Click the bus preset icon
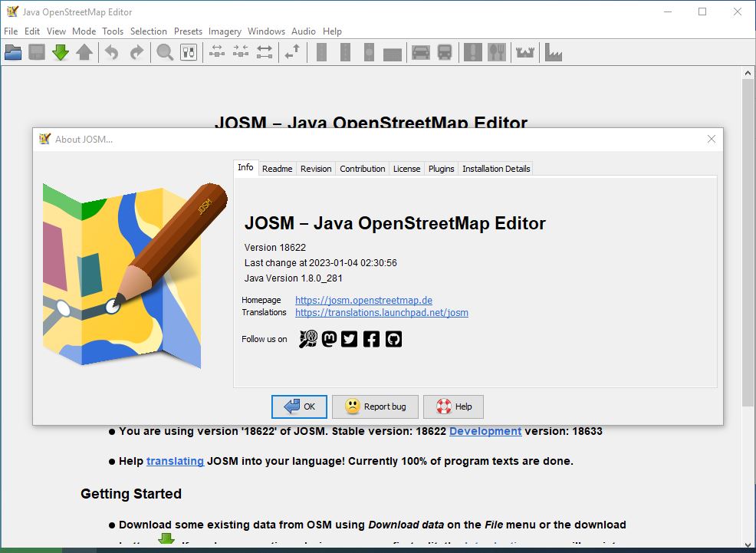Viewport: 756px width, 553px height. click(445, 52)
